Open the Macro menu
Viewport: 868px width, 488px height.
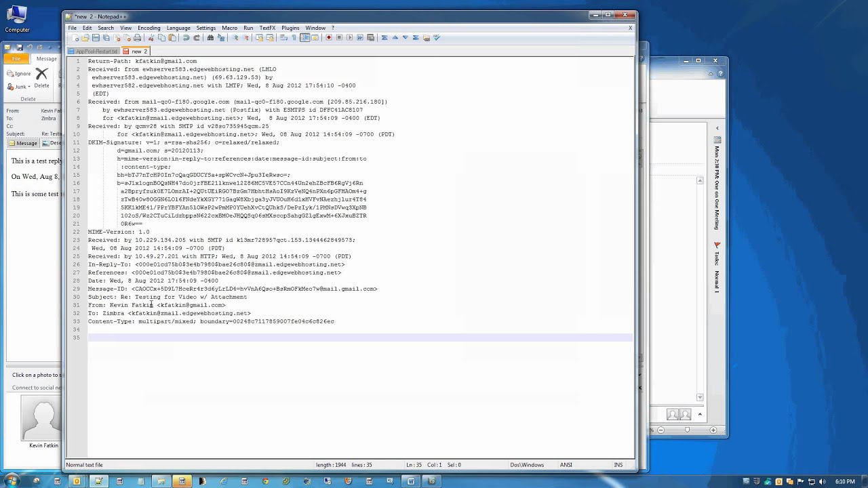[229, 28]
